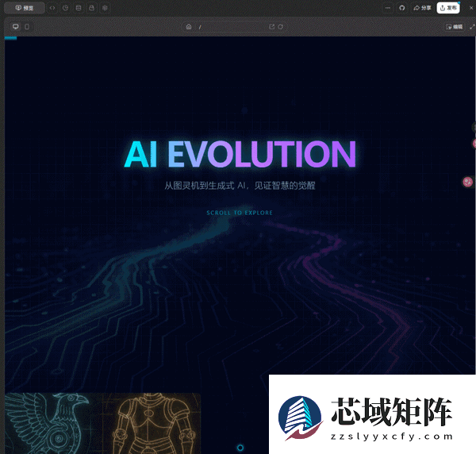Click the AI EVOLUTION heading
This screenshot has width=476, height=454.
[240, 154]
